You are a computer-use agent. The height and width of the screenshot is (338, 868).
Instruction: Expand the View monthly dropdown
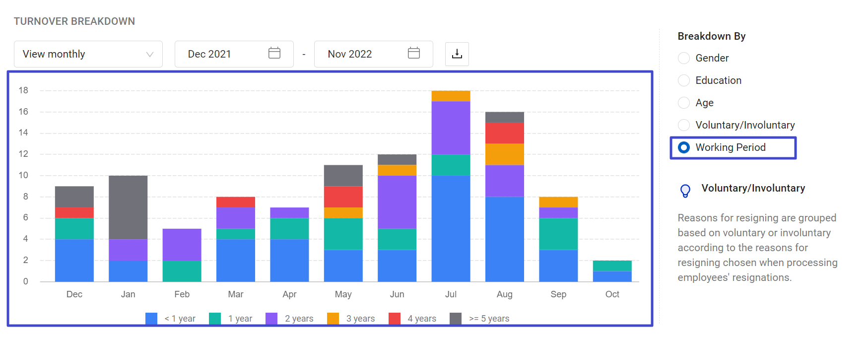(88, 54)
